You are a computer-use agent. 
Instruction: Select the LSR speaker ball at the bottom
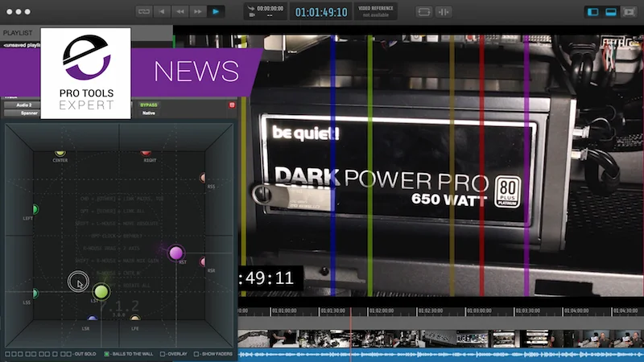coord(93,318)
